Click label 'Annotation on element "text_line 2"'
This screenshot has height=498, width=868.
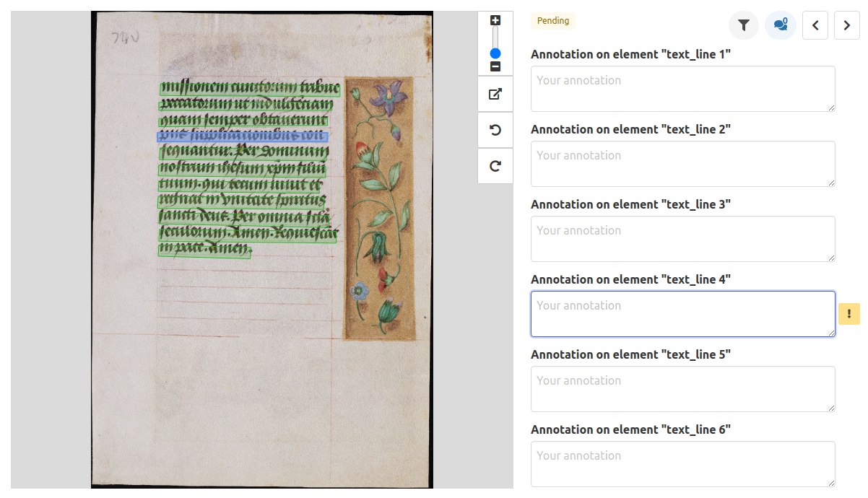click(x=630, y=129)
